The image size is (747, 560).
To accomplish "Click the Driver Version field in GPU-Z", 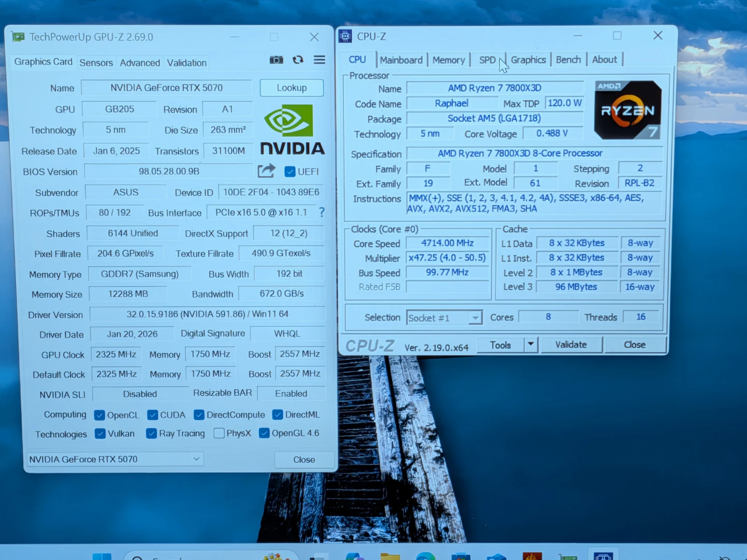I will click(x=208, y=314).
